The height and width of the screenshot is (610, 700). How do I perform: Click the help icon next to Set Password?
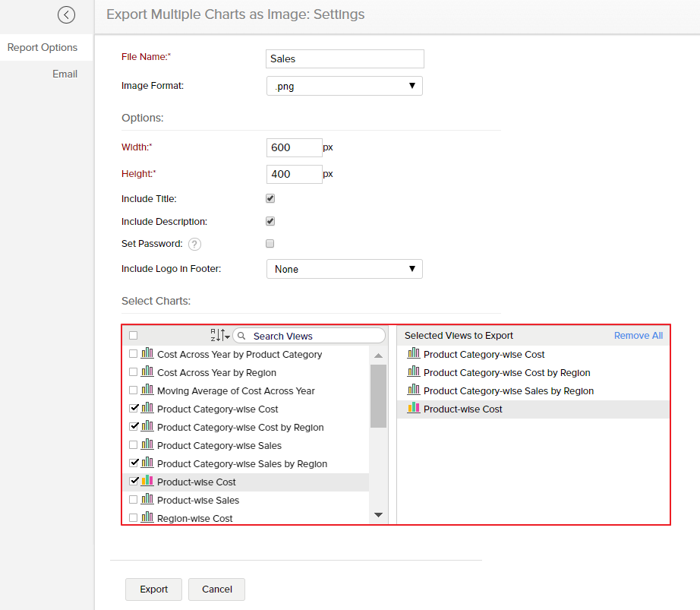coord(195,244)
